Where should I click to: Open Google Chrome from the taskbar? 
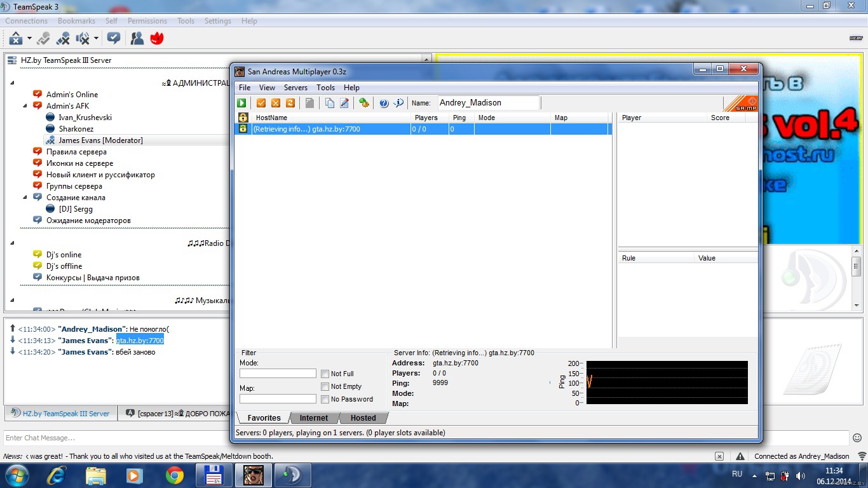(x=175, y=475)
